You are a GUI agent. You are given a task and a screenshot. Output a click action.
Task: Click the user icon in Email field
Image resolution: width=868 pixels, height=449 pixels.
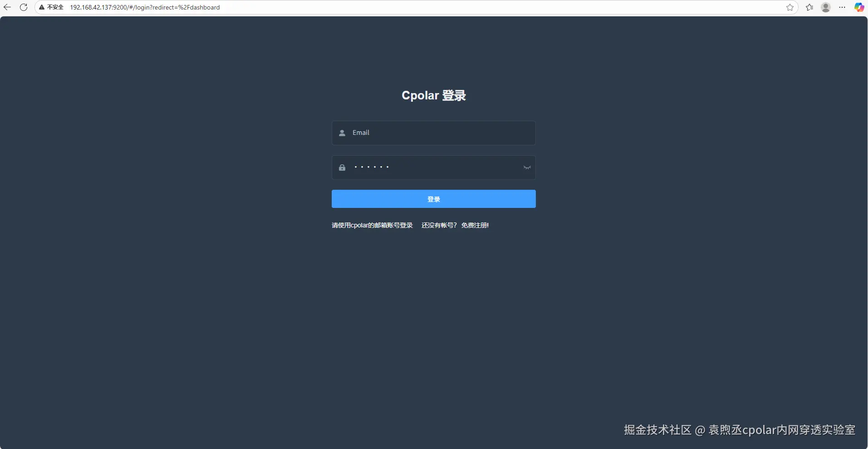click(342, 133)
